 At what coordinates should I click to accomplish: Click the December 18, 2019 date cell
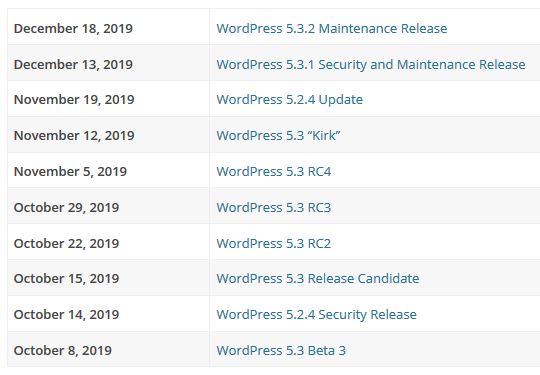coord(108,27)
